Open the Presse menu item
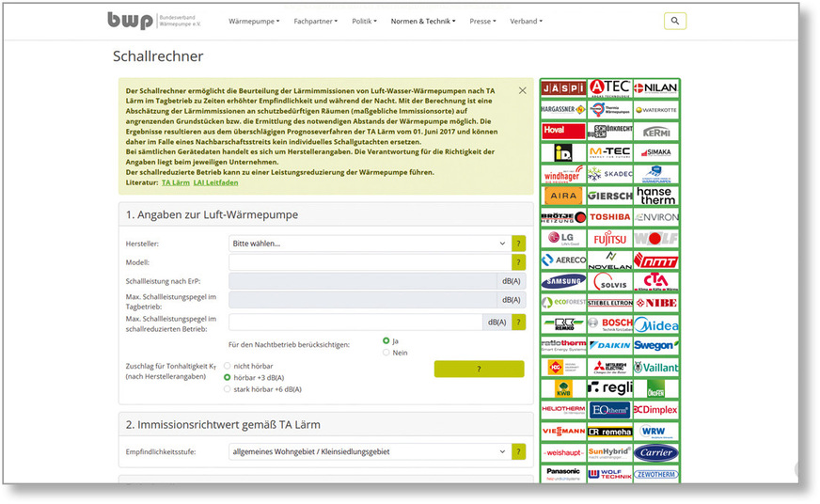The image size is (820, 504). 481,21
